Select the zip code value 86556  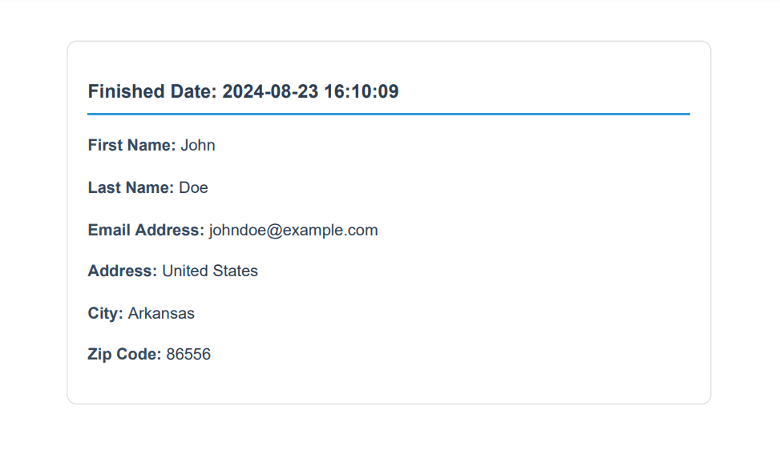[x=189, y=355]
